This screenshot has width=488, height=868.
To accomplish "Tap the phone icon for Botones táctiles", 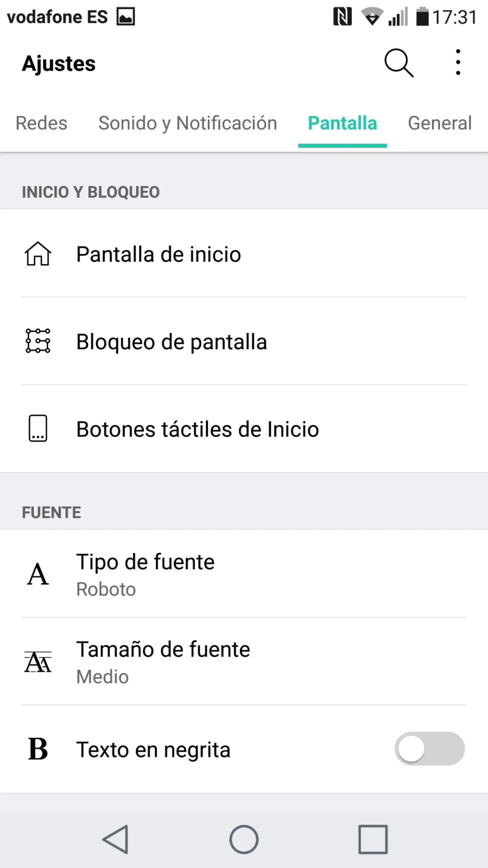I will pos(38,428).
